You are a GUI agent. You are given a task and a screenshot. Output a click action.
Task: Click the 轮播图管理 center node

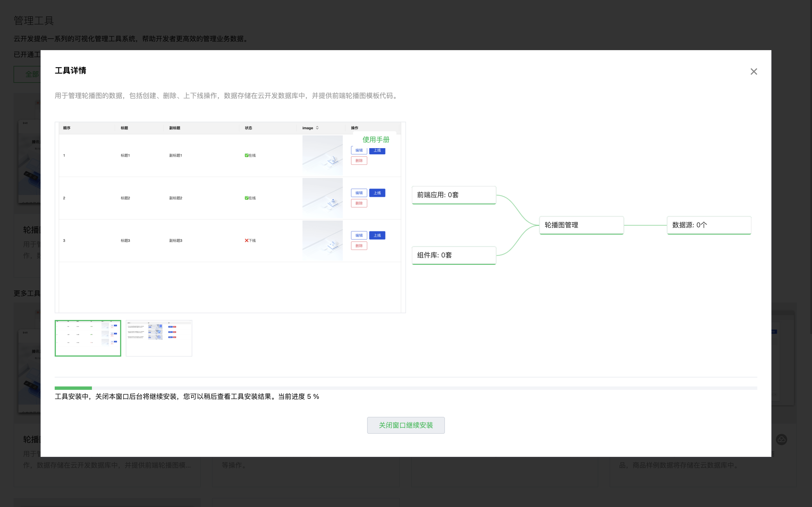[581, 225]
